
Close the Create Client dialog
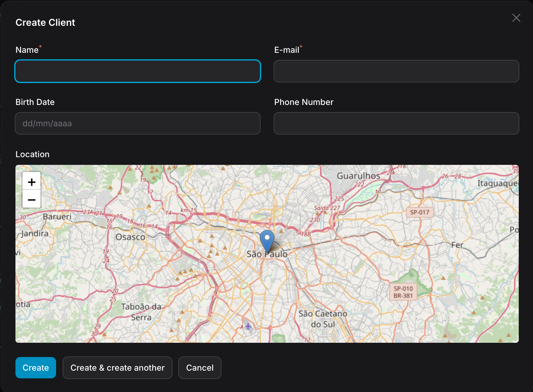(x=516, y=18)
